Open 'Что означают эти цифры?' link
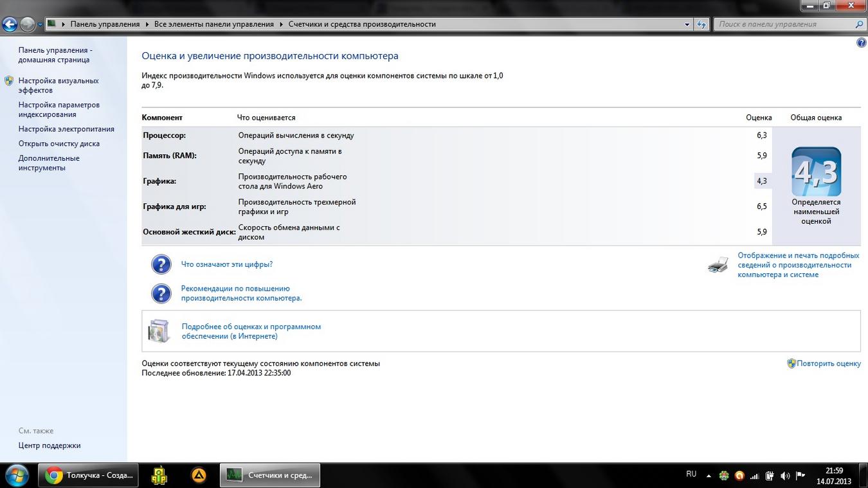 227,264
